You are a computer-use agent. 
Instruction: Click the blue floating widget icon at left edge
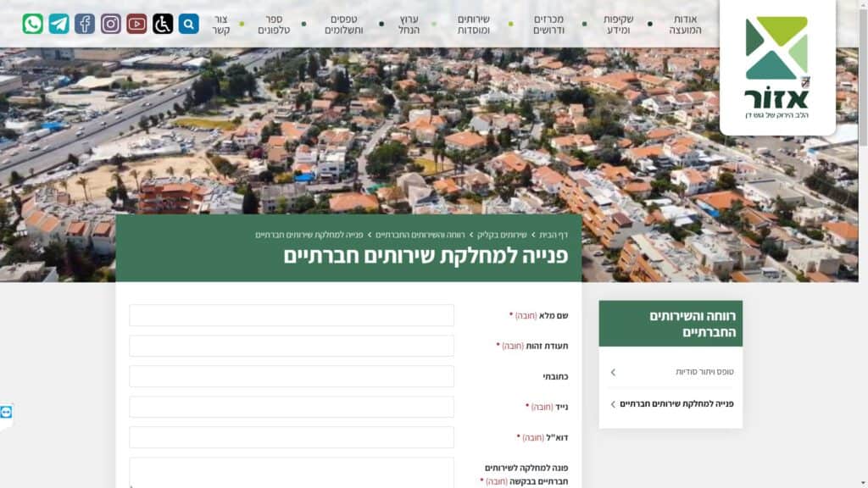(7, 412)
